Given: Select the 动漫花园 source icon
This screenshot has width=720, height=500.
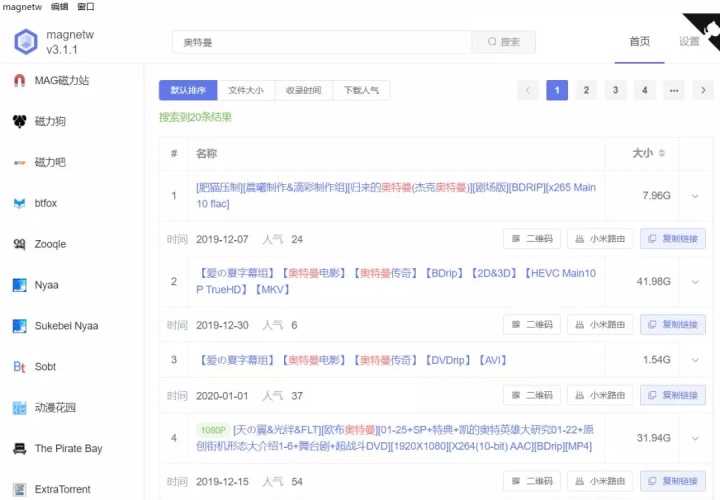Looking at the screenshot, I should [x=19, y=407].
